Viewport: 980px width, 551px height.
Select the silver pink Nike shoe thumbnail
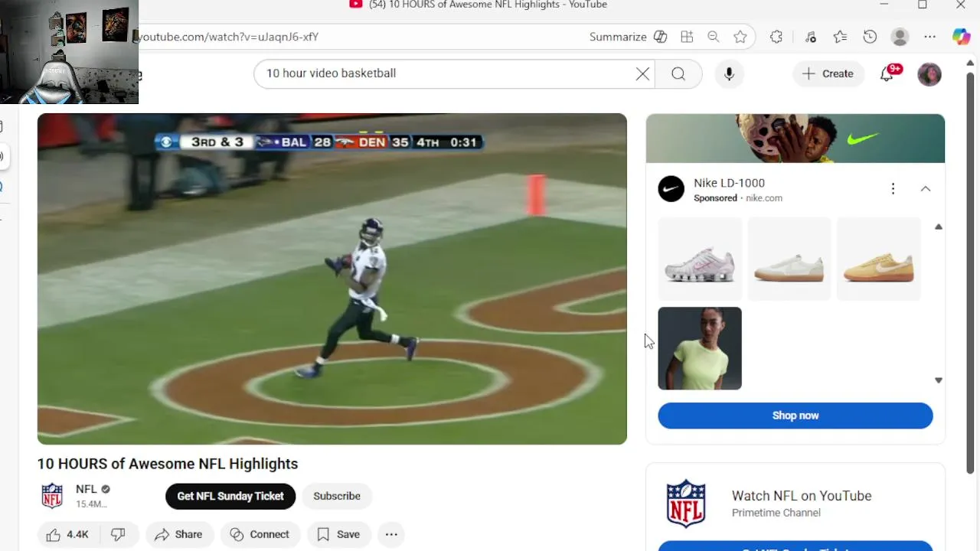pyautogui.click(x=700, y=259)
